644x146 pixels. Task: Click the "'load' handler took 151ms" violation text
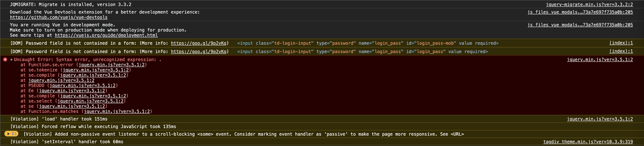[59, 119]
